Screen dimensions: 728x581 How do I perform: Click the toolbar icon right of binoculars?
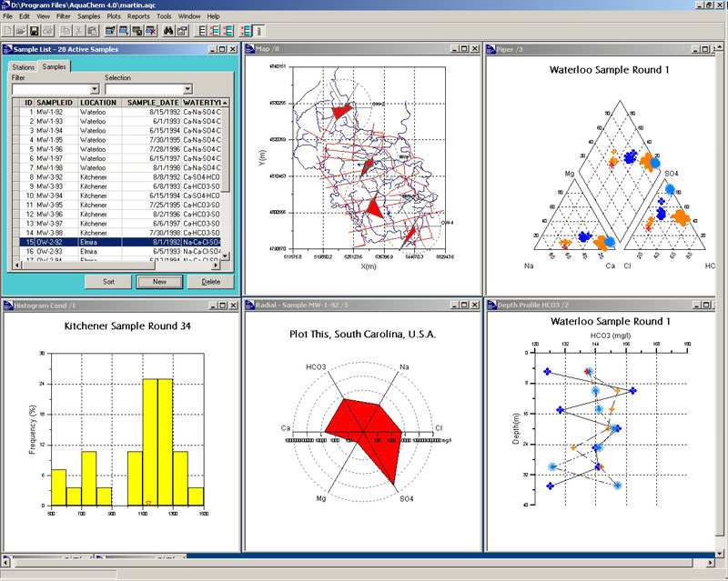coord(182,31)
